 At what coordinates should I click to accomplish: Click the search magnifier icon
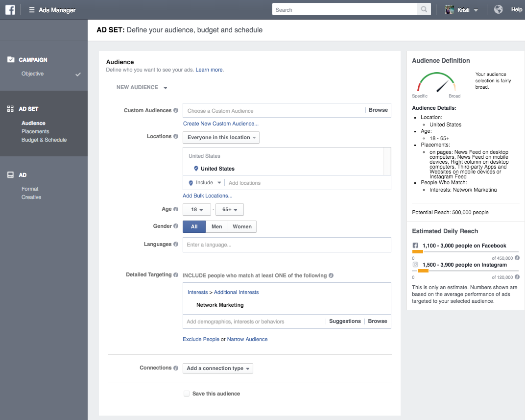pyautogui.click(x=424, y=9)
